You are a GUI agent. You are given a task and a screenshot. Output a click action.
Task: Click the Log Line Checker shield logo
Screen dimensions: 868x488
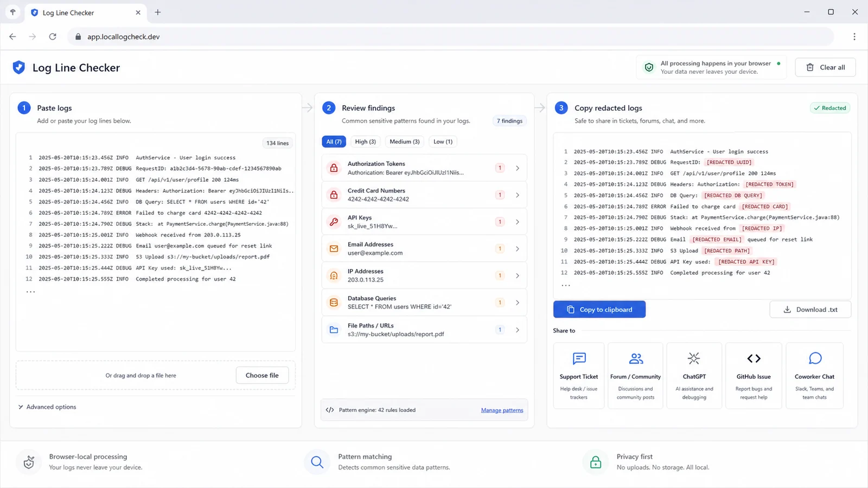coord(19,67)
